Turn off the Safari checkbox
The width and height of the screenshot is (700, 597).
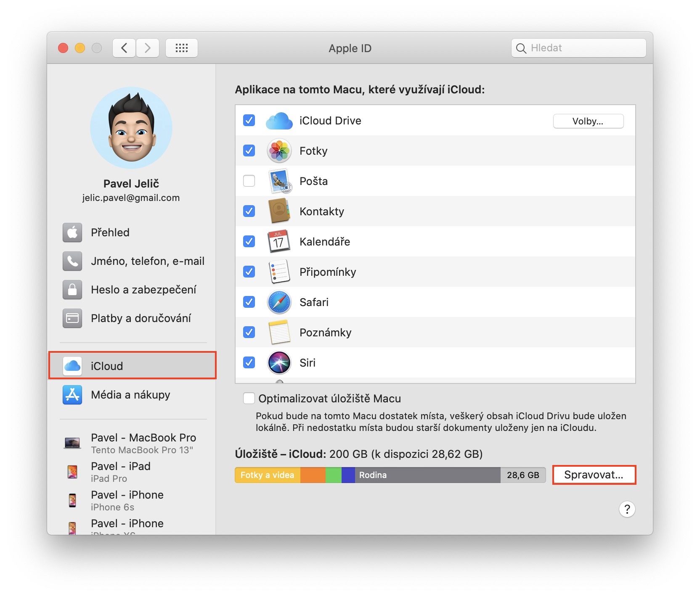(x=249, y=302)
